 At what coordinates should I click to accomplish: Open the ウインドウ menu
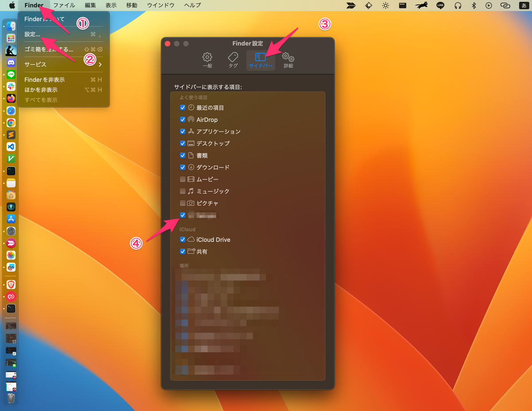[161, 5]
